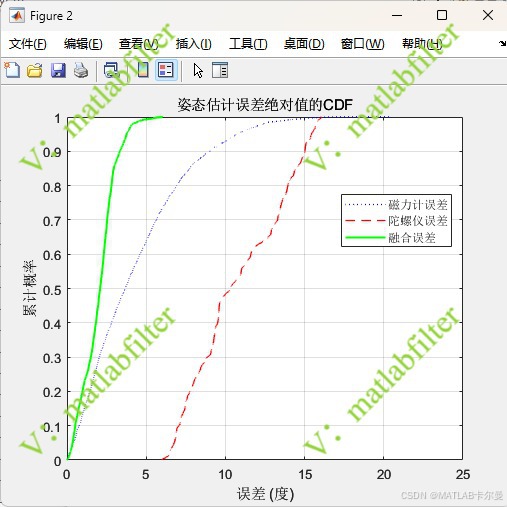Screen dimensions: 507x507
Task: Click the dock figure arrow at menu bar end
Action: coord(502,44)
